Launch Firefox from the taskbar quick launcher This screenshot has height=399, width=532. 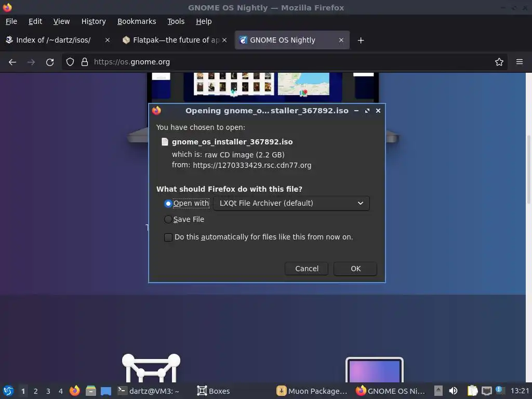pyautogui.click(x=75, y=391)
